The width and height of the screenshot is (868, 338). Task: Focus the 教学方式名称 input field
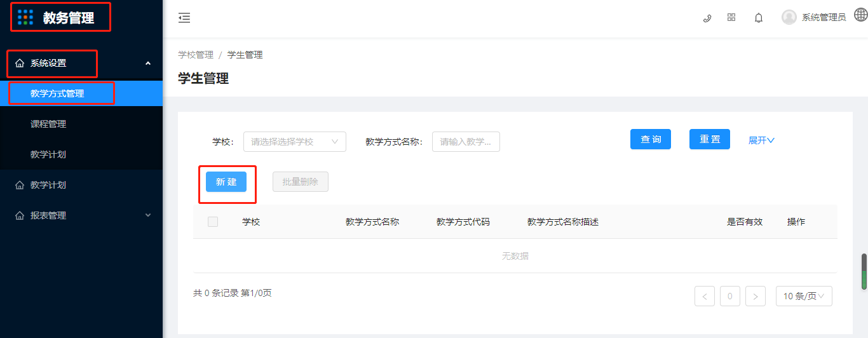[466, 142]
